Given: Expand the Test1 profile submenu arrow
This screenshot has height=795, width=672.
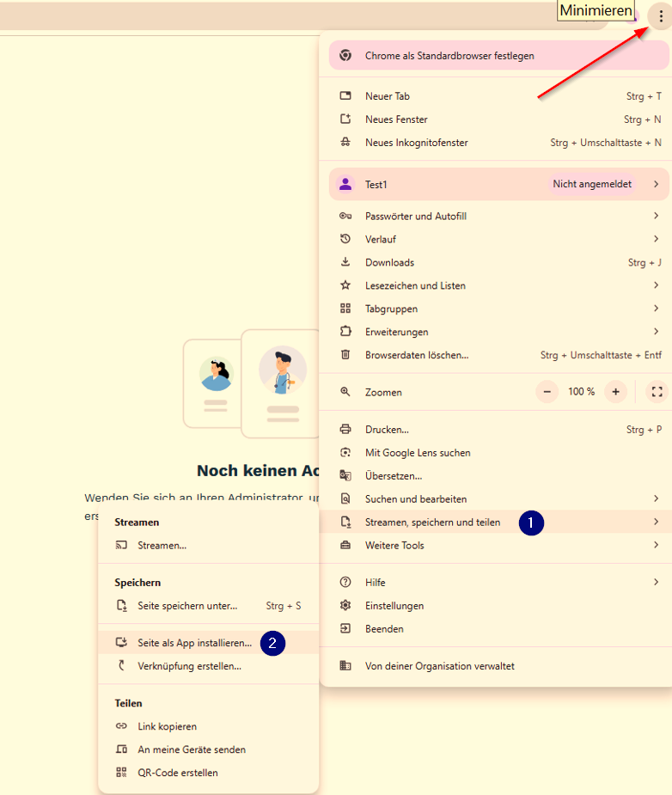Looking at the screenshot, I should pos(657,184).
